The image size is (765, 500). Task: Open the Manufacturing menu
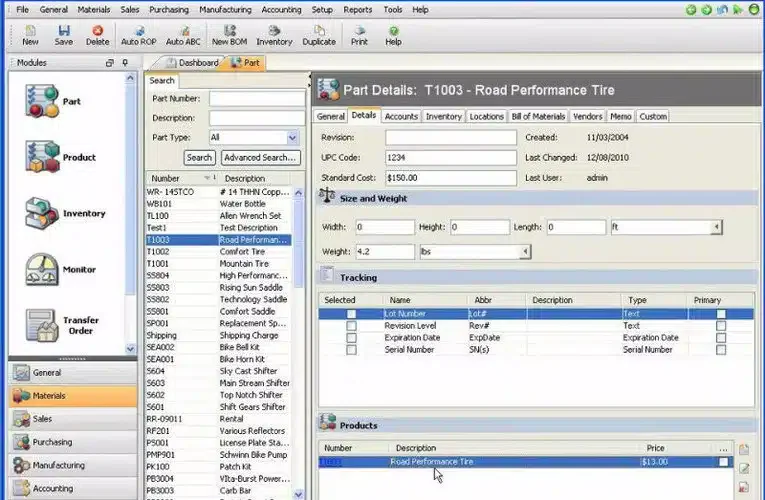click(225, 10)
